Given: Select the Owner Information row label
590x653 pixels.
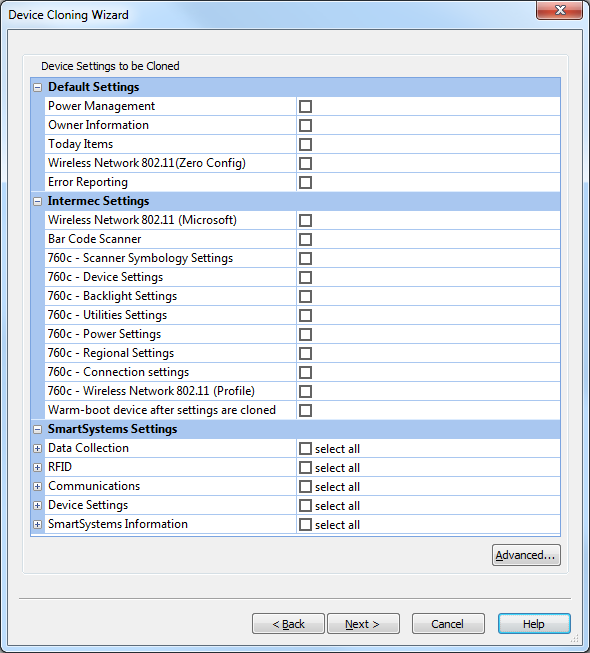Looking at the screenshot, I should [98, 125].
